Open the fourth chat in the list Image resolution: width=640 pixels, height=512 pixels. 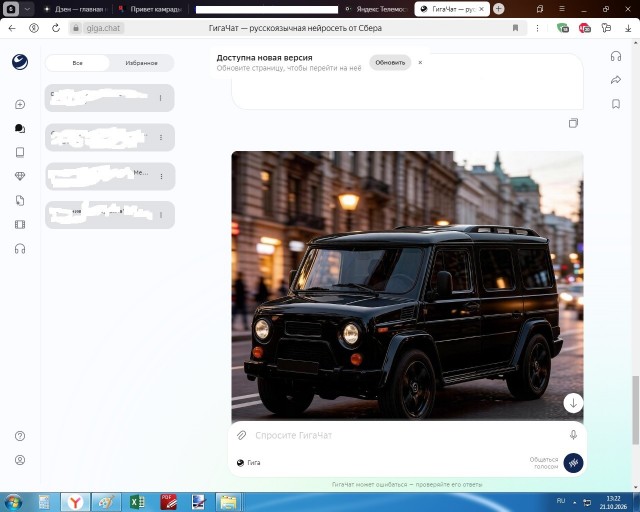[x=109, y=215]
